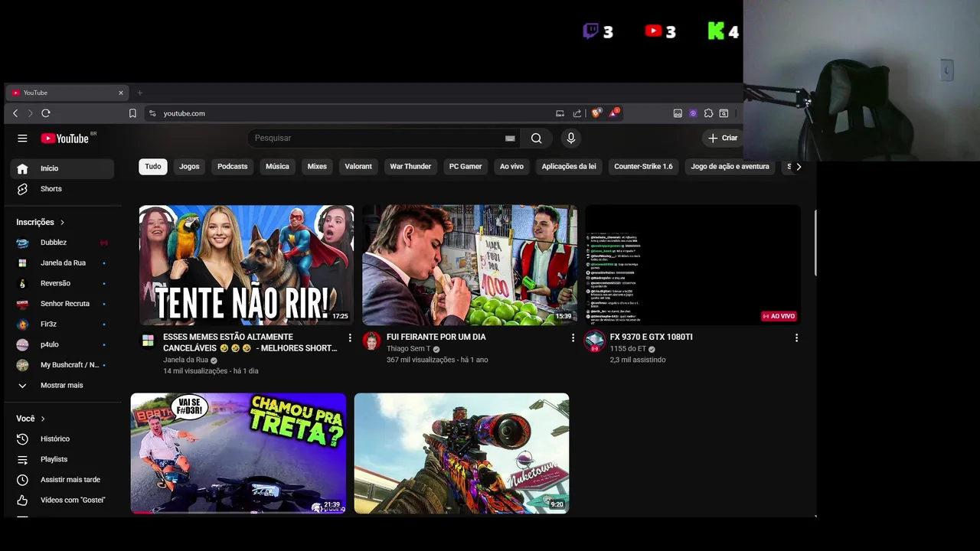Viewport: 980px width, 551px height.
Task: Select the Aplicações da lei chip
Action: pyautogui.click(x=569, y=166)
